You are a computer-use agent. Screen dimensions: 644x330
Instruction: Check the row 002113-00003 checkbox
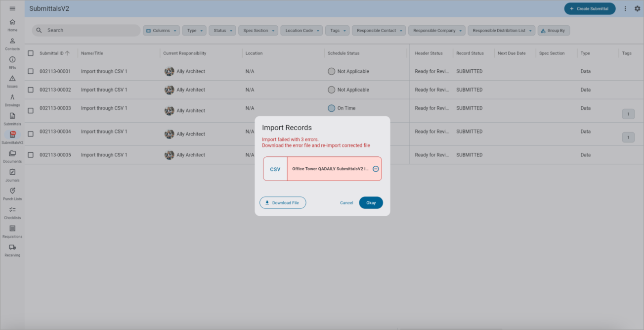pos(31,110)
